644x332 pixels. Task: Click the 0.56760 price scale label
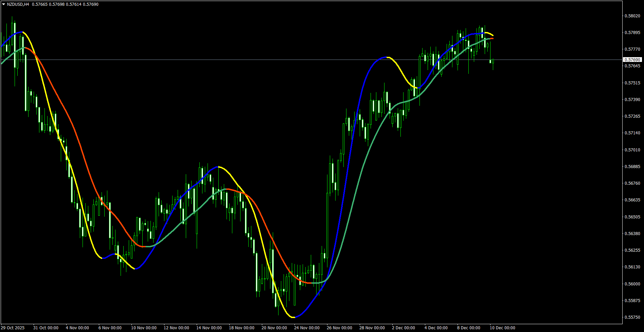tap(632, 183)
